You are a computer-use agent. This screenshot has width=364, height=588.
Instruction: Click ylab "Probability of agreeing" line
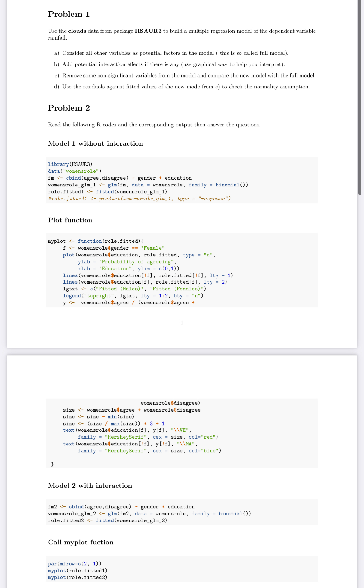(x=127, y=262)
